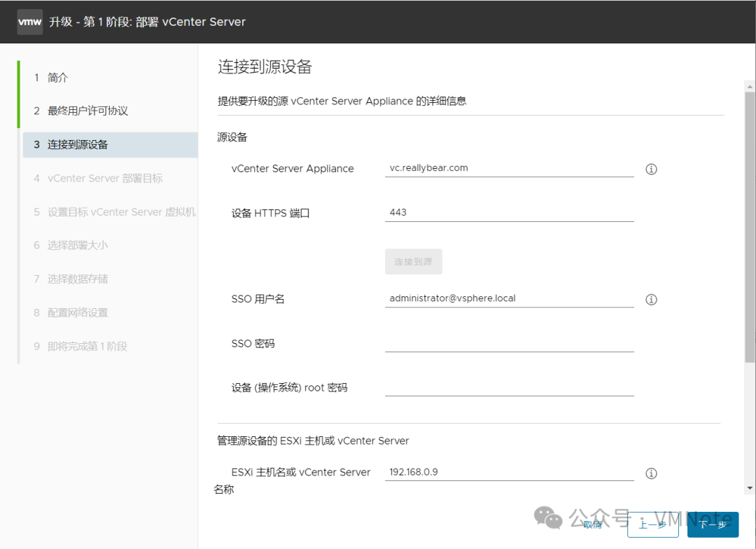756x549 pixels.
Task: Click the vCenter Server Appliance field label
Action: tap(293, 168)
